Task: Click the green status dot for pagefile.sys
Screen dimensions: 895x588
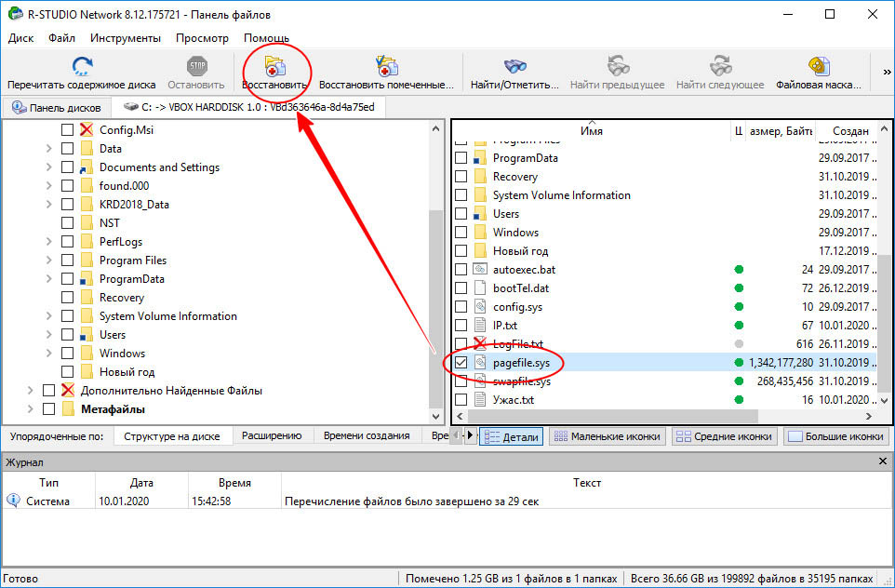Action: pos(739,363)
